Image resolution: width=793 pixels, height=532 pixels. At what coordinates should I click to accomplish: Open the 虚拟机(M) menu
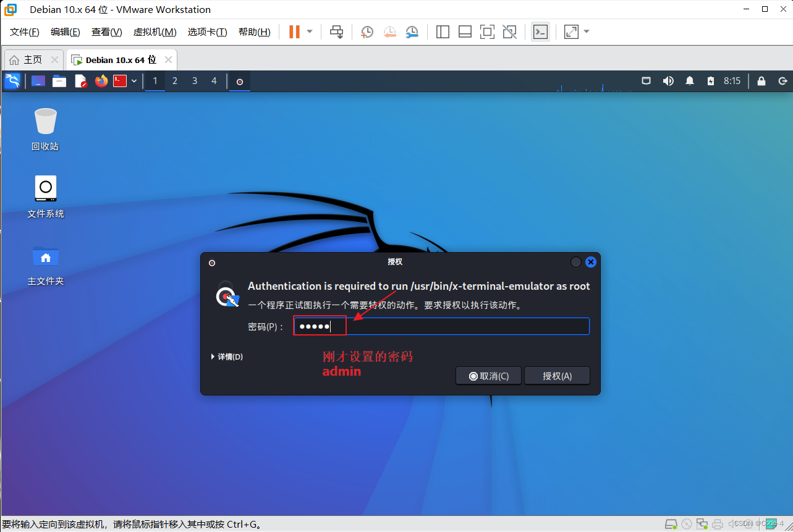[155, 32]
